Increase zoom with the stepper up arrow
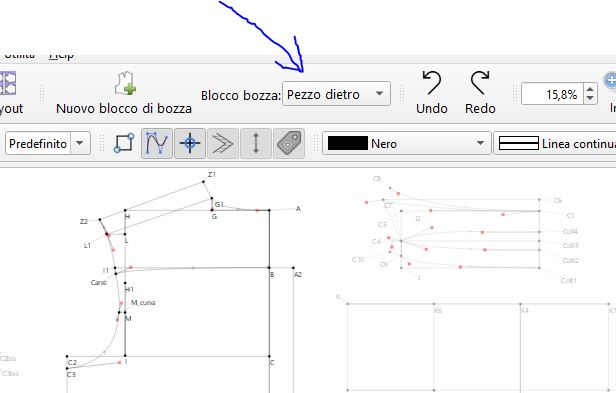Image resolution: width=616 pixels, height=393 pixels. pyautogui.click(x=590, y=89)
